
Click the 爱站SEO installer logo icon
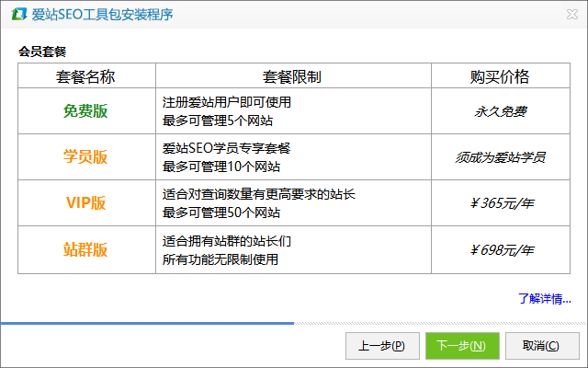pyautogui.click(x=18, y=15)
